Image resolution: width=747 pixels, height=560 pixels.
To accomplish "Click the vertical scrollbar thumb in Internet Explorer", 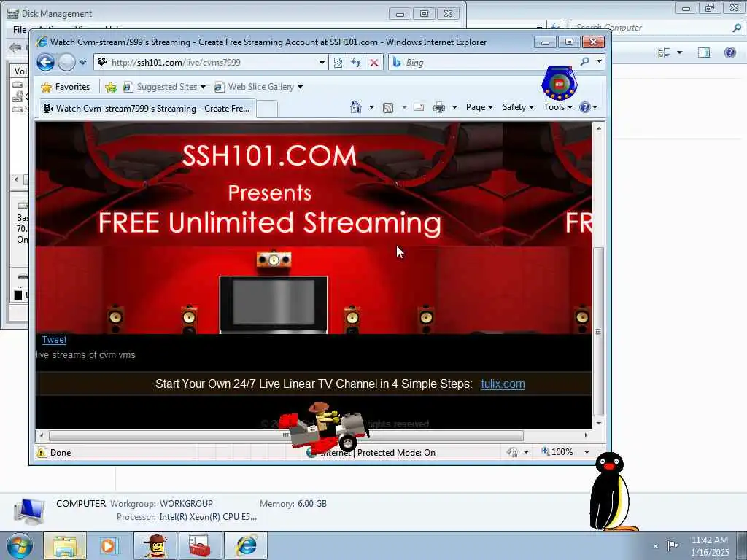I will (599, 332).
